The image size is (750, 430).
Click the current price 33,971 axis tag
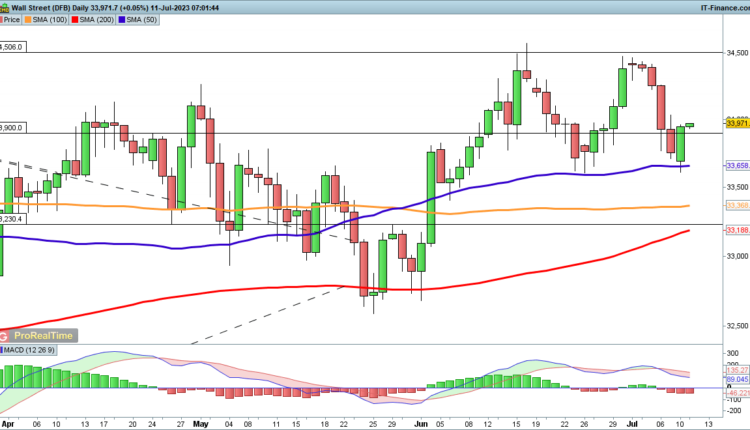[x=736, y=123]
